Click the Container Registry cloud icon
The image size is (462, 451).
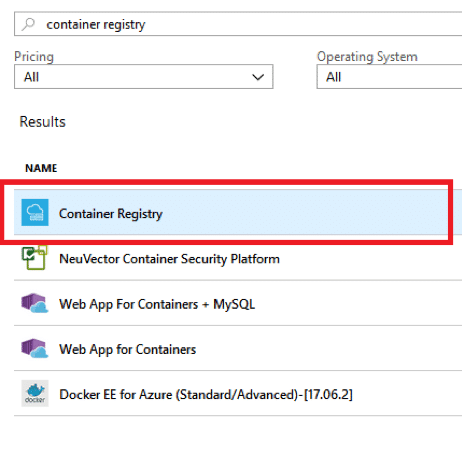coord(35,212)
